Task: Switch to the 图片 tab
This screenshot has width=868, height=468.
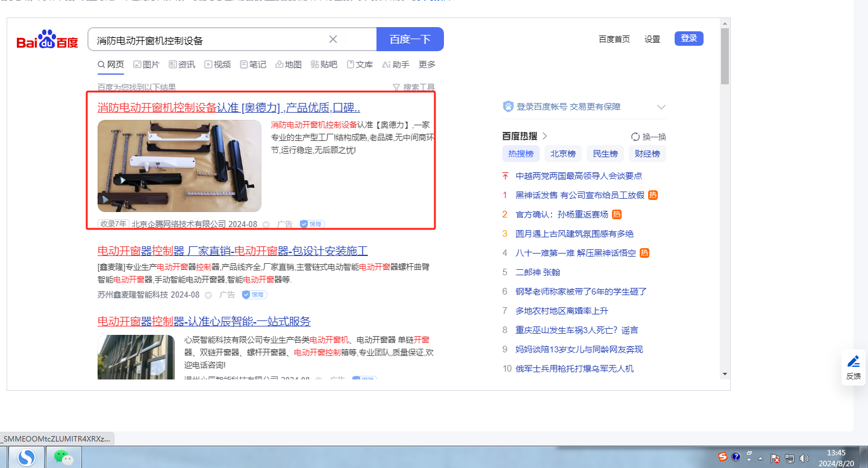Action: 146,64
